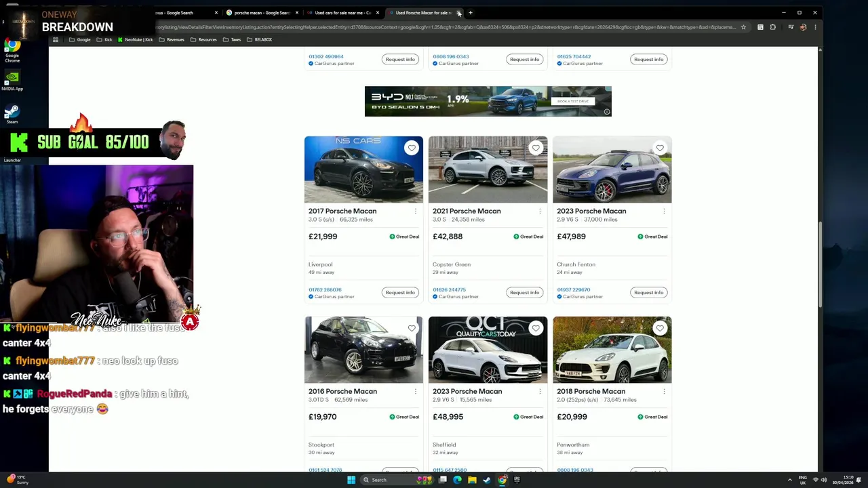Open the 2018 Porsche Macan title link
The height and width of the screenshot is (488, 868).
pyautogui.click(x=591, y=391)
